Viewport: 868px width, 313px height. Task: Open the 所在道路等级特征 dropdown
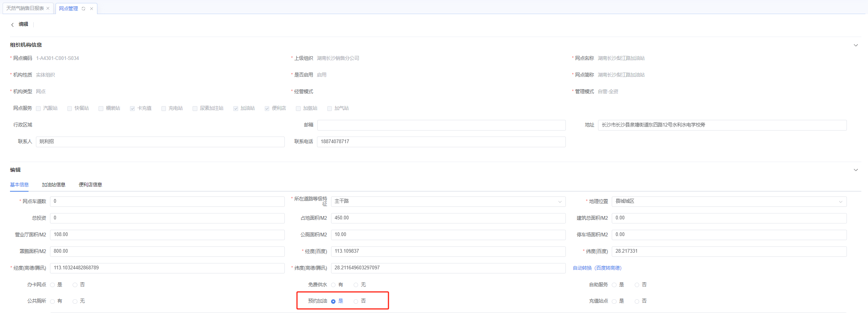point(448,201)
